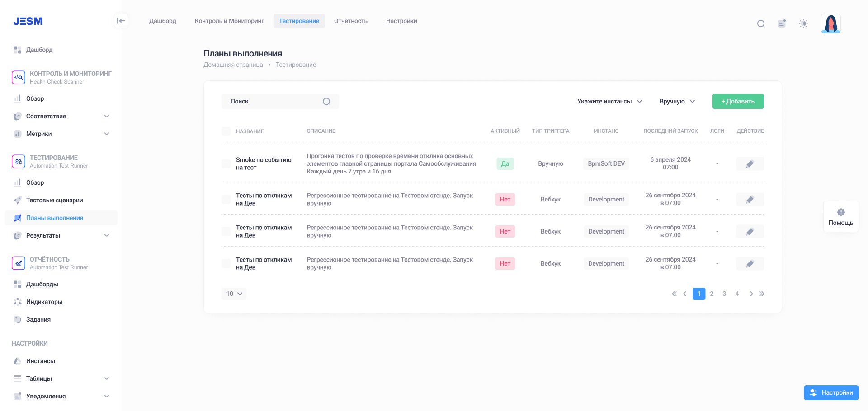Open the user avatar profile menu
The height and width of the screenshot is (411, 868).
click(x=831, y=23)
